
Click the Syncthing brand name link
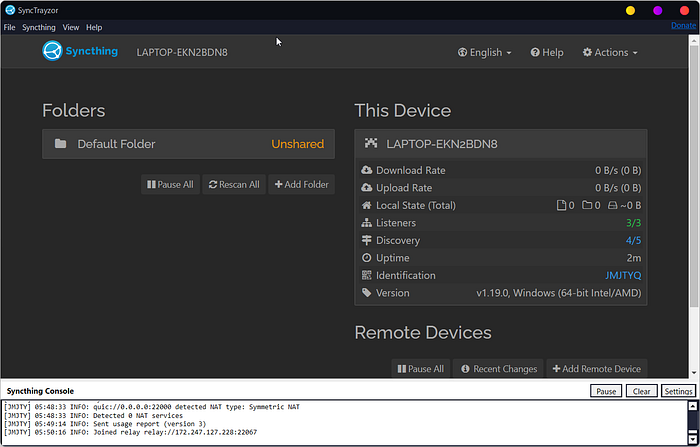92,51
